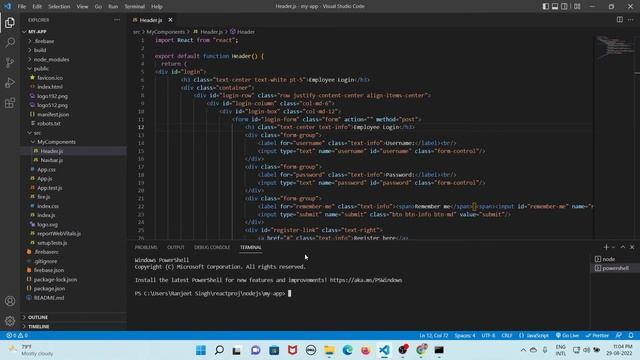Change end of line sequence CRLF
The width and height of the screenshot is (640, 360).
tap(507, 336)
